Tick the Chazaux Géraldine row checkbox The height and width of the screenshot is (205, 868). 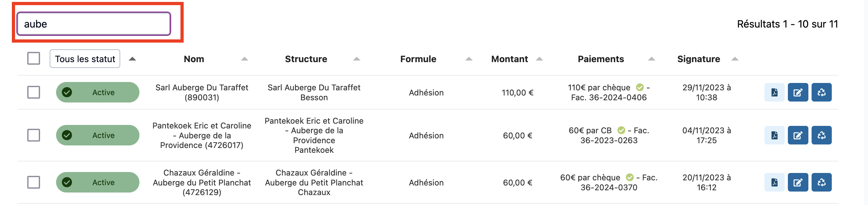tap(34, 183)
